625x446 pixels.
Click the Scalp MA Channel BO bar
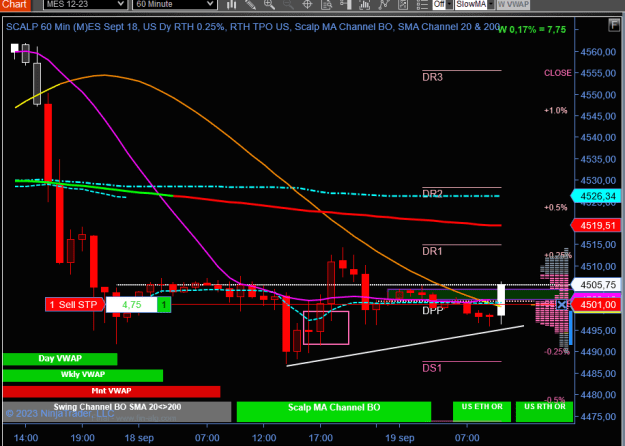[x=334, y=411]
